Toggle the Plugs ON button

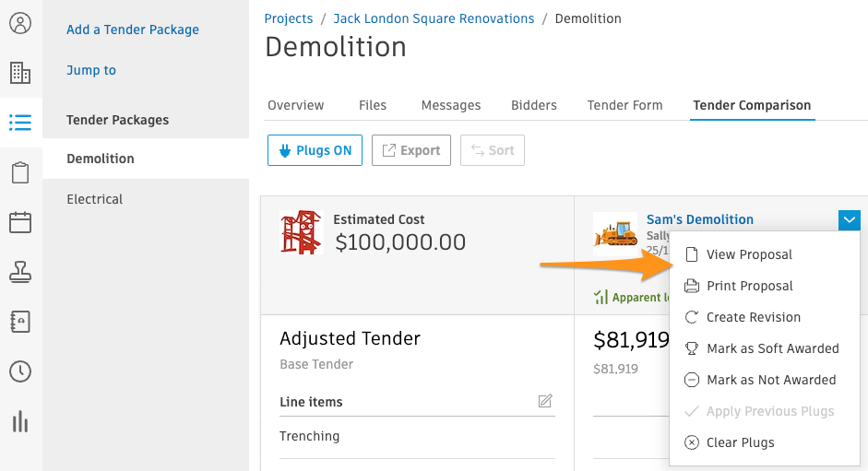315,150
